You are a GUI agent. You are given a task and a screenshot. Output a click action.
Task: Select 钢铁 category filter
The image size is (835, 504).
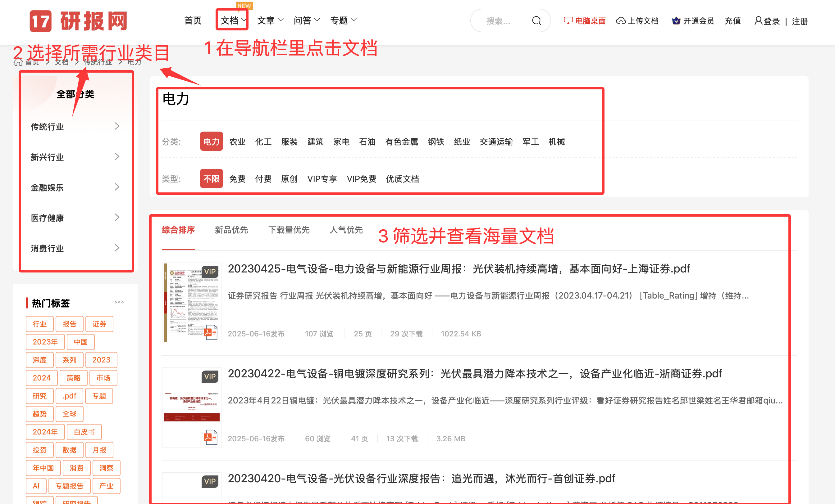[x=436, y=142]
